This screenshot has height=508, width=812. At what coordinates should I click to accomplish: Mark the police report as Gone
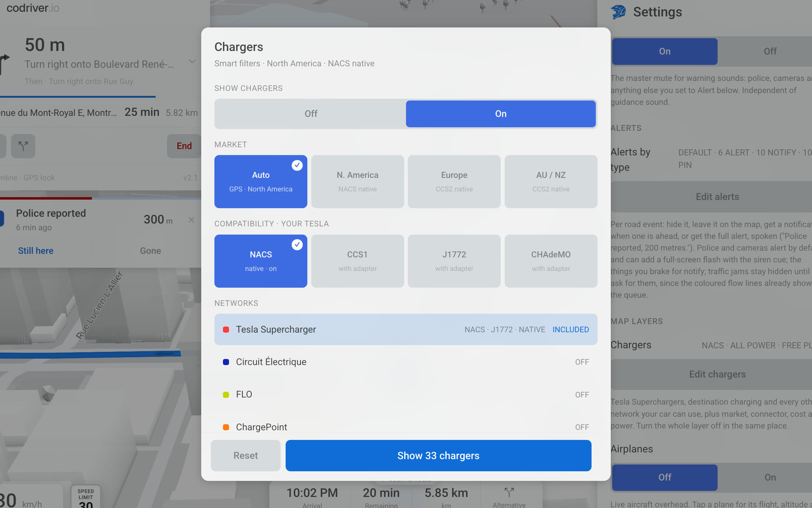(x=150, y=251)
